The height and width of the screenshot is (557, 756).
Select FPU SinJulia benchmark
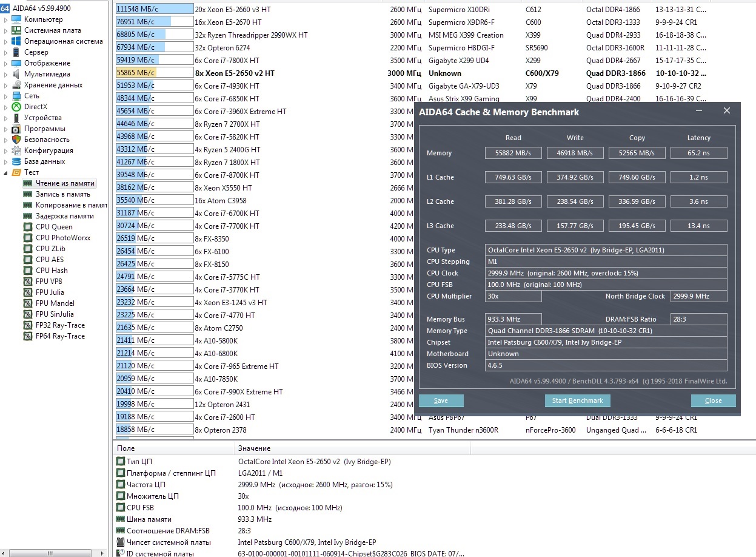(x=55, y=314)
